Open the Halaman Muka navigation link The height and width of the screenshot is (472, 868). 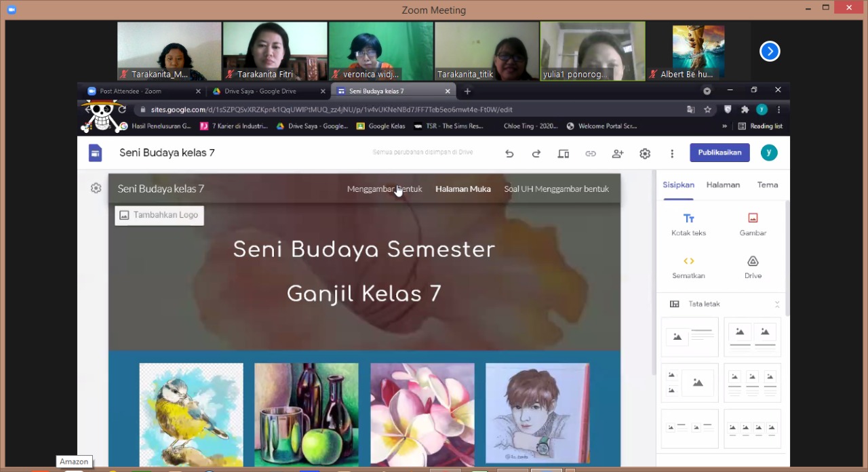[463, 189]
